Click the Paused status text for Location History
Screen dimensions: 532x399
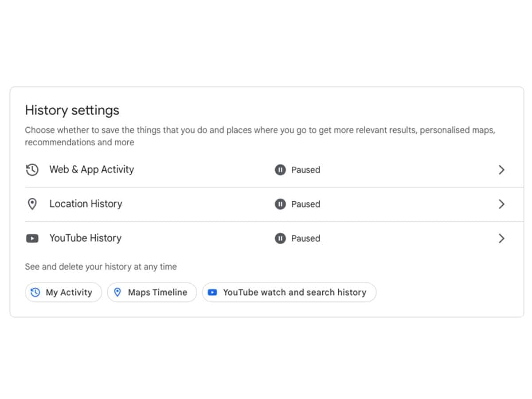(305, 204)
